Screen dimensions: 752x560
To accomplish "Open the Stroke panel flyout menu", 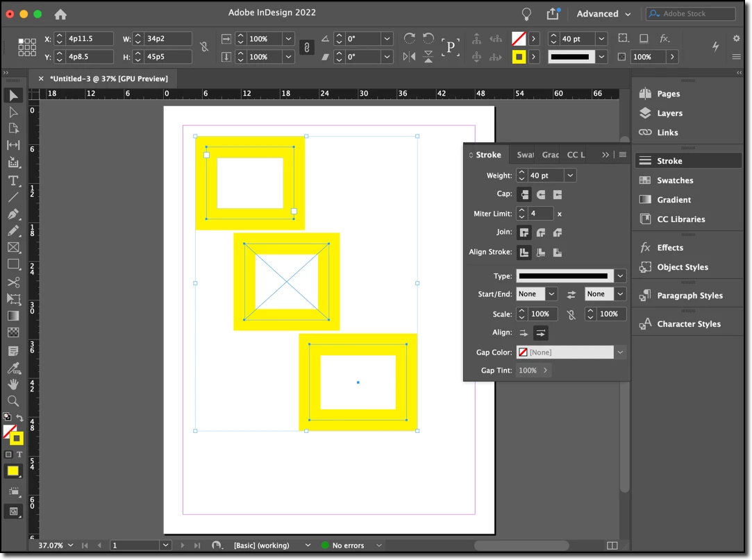I will pos(623,154).
